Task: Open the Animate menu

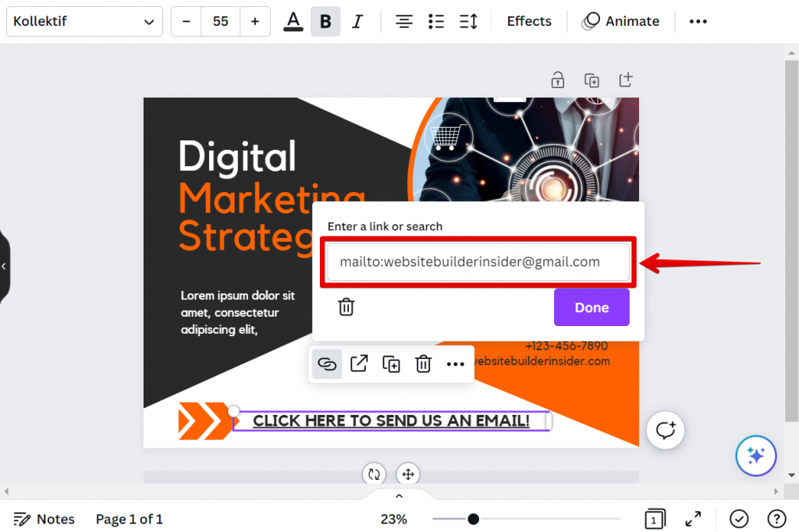Action: tap(620, 21)
